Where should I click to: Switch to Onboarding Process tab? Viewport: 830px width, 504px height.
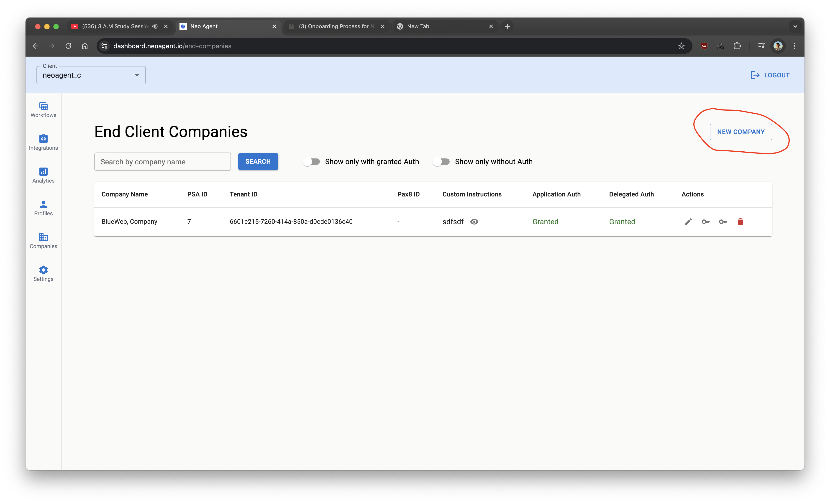point(336,26)
